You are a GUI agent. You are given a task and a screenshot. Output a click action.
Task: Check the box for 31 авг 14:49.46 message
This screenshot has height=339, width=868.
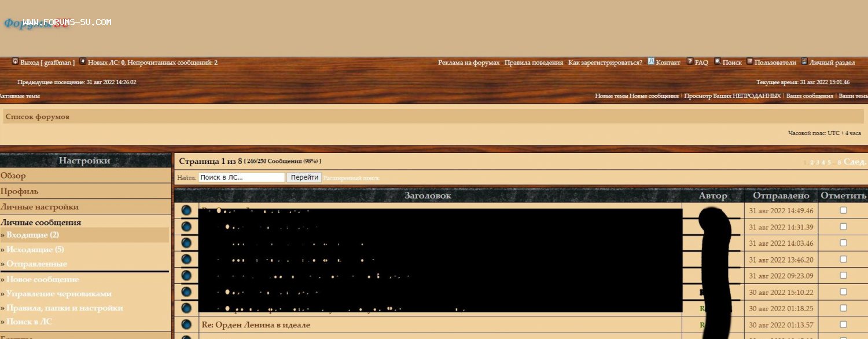click(x=843, y=210)
